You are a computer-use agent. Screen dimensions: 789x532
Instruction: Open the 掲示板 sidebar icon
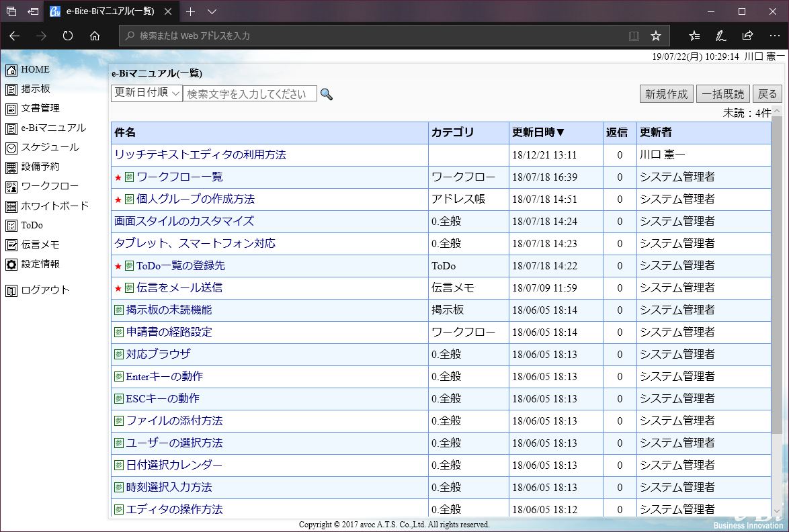pyautogui.click(x=11, y=89)
